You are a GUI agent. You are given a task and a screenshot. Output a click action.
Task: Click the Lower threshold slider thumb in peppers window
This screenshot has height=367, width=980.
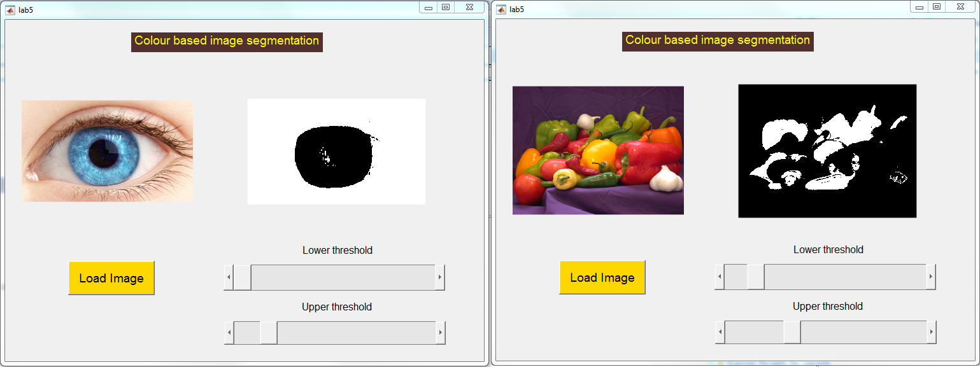tap(755, 277)
